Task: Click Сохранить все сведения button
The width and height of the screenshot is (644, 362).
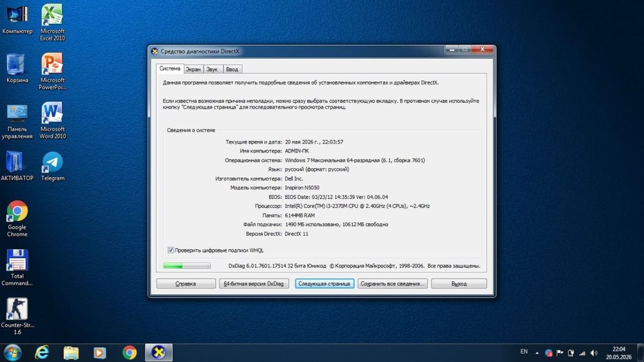Action: point(392,283)
